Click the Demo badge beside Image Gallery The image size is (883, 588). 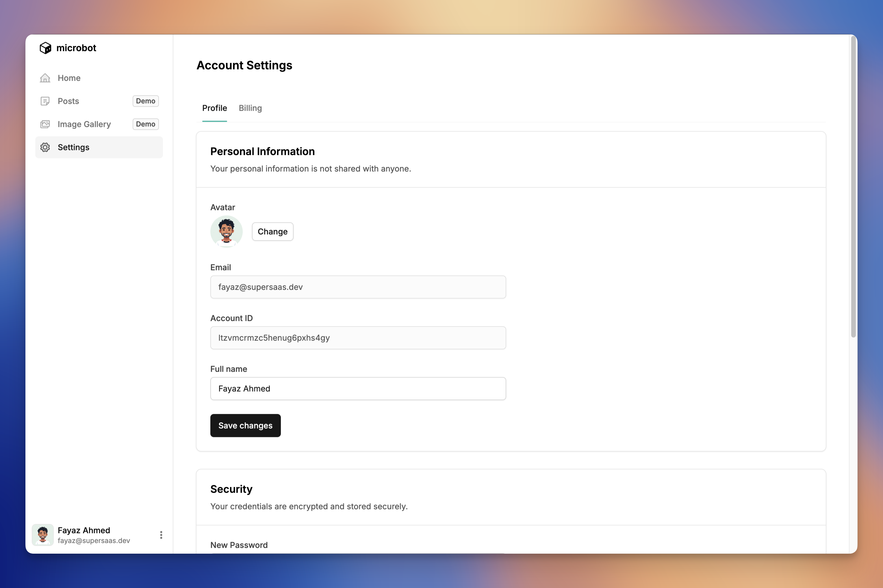[x=146, y=124]
